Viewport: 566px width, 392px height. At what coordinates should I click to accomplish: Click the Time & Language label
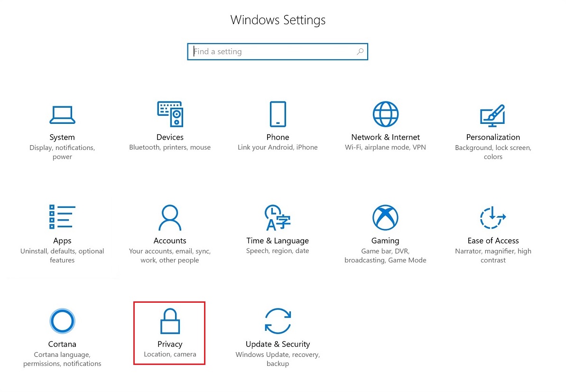tap(278, 241)
